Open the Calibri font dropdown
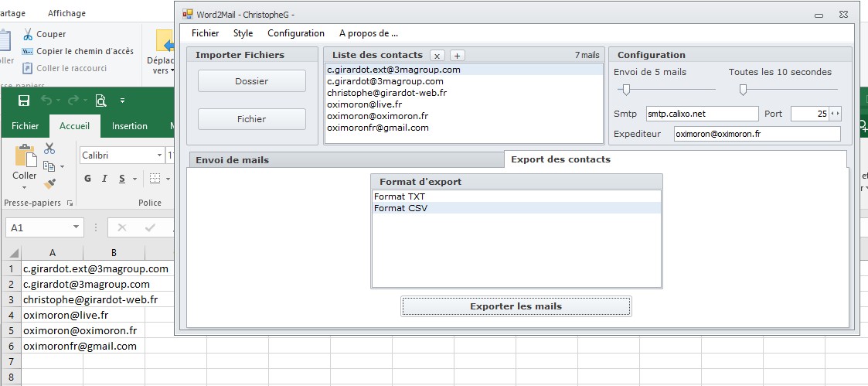 [x=159, y=155]
